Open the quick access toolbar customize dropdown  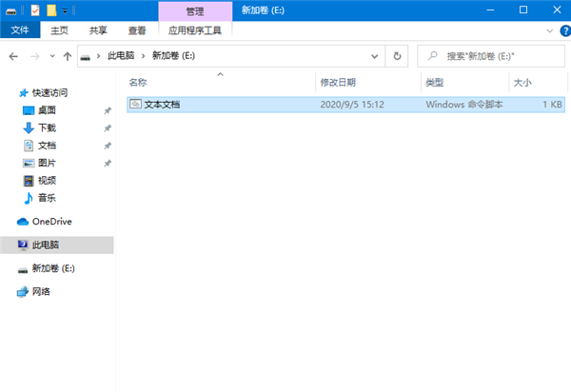pyautogui.click(x=64, y=10)
